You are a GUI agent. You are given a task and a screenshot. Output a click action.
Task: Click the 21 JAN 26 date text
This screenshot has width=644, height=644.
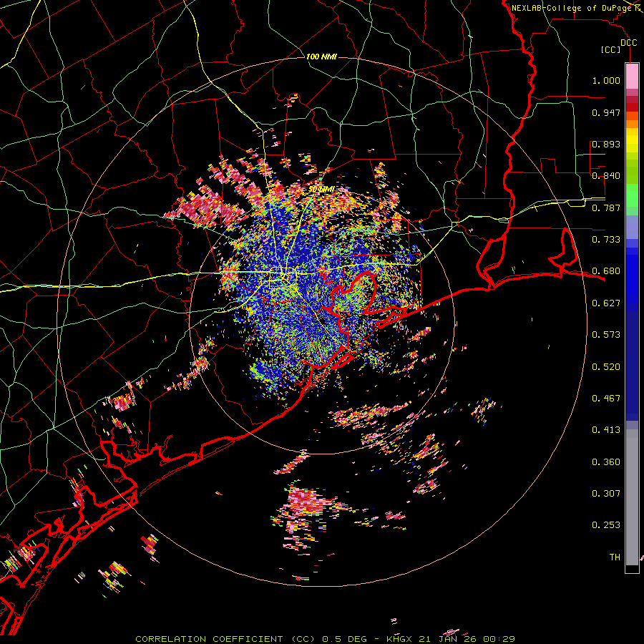pyautogui.click(x=447, y=639)
